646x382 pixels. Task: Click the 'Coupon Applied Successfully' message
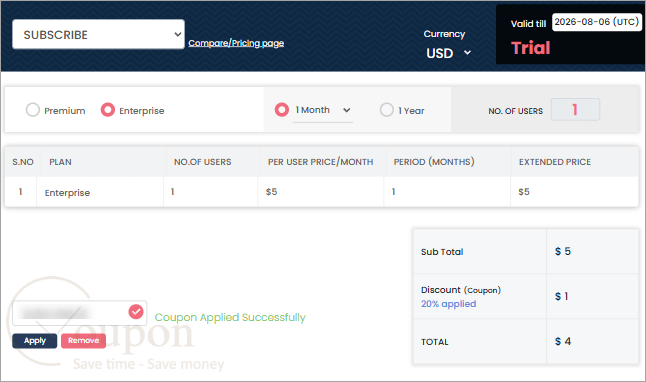[x=230, y=317]
